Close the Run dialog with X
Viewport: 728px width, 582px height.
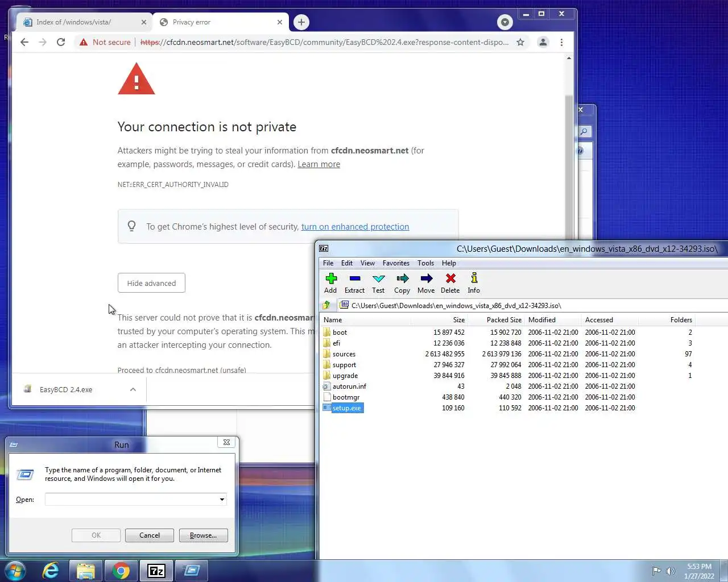(x=226, y=442)
